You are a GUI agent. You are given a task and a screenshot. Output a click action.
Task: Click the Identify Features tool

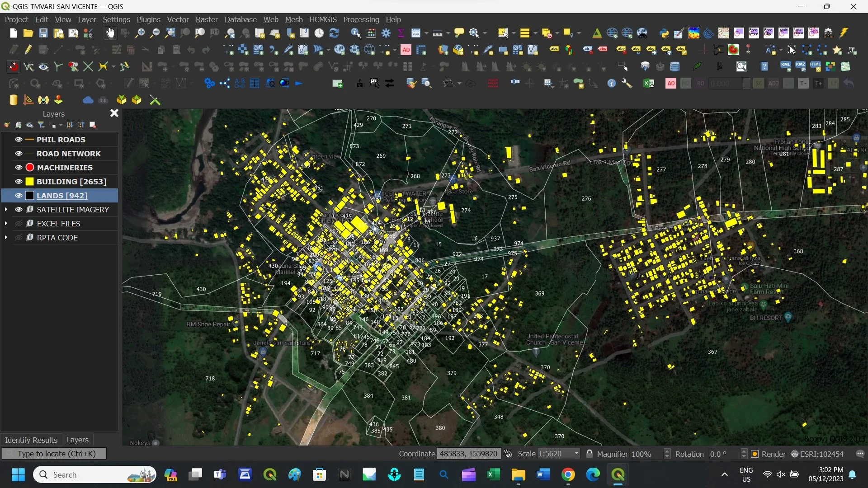(356, 33)
